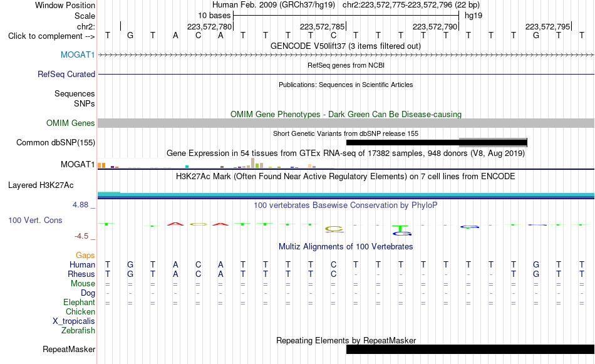The width and height of the screenshot is (595, 364).
Task: Click the -4.5 PhyloP lower scale value
Action: coord(81,236)
